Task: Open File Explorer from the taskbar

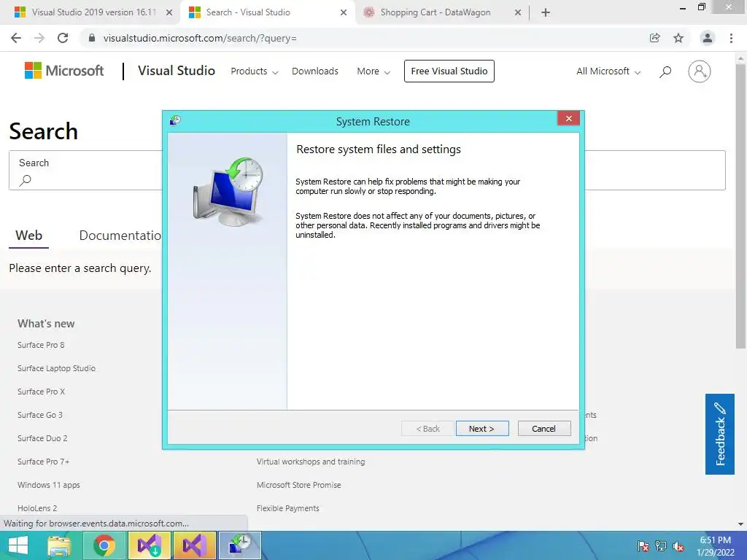Action: coord(59,545)
